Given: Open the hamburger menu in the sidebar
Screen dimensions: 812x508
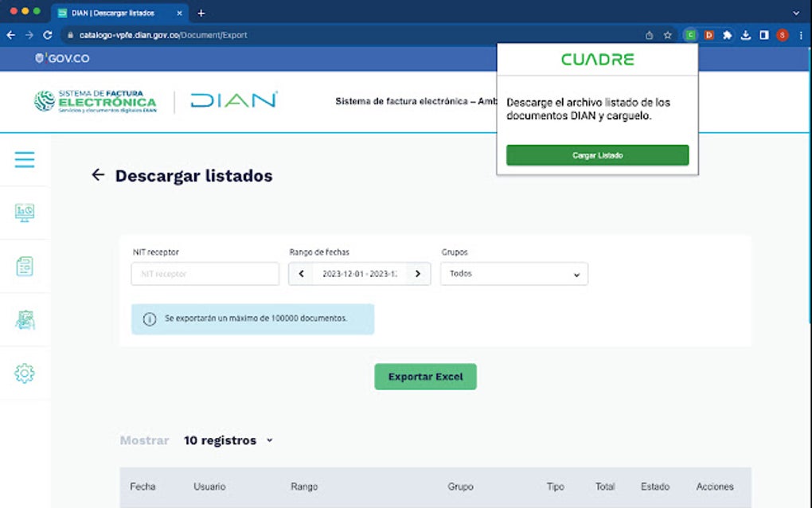Looking at the screenshot, I should coord(25,159).
